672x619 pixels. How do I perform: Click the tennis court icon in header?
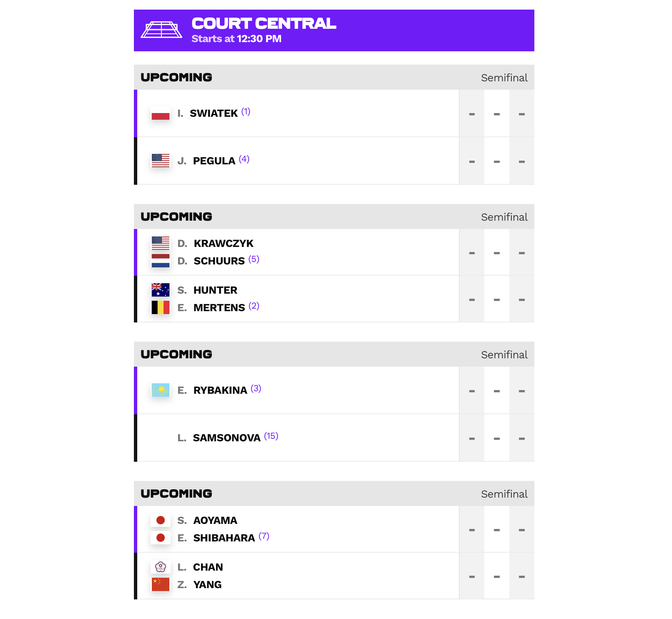click(x=161, y=30)
